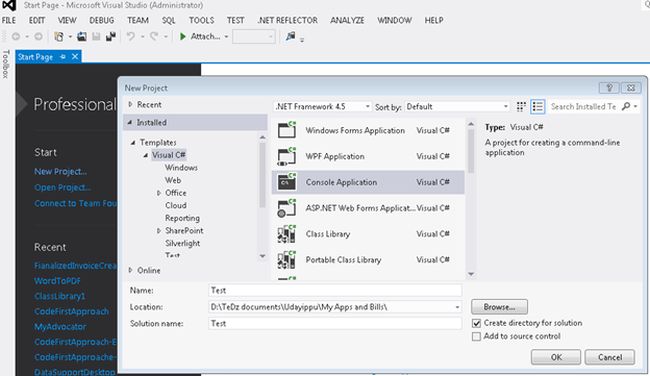This screenshot has height=376, width=650.
Task: Open the Toolbox side panel tab
Action: click(5, 64)
